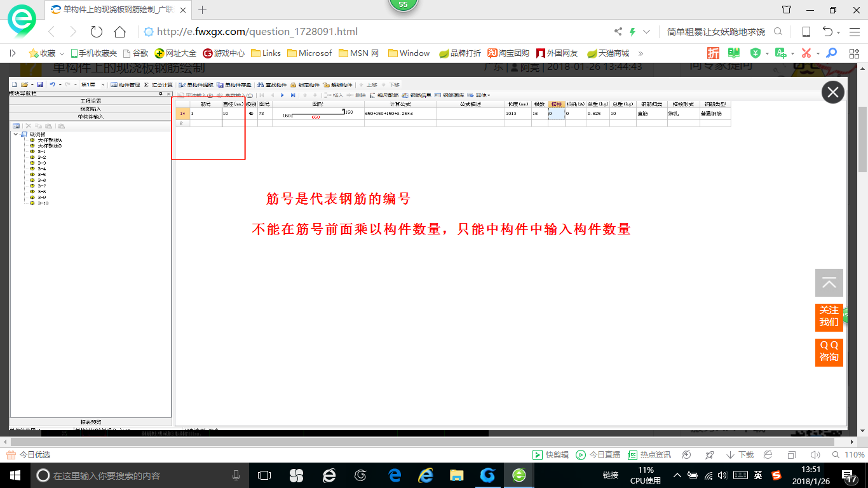Open the dropdown next to shield icon
Image resolution: width=868 pixels, height=488 pixels.
click(767, 54)
